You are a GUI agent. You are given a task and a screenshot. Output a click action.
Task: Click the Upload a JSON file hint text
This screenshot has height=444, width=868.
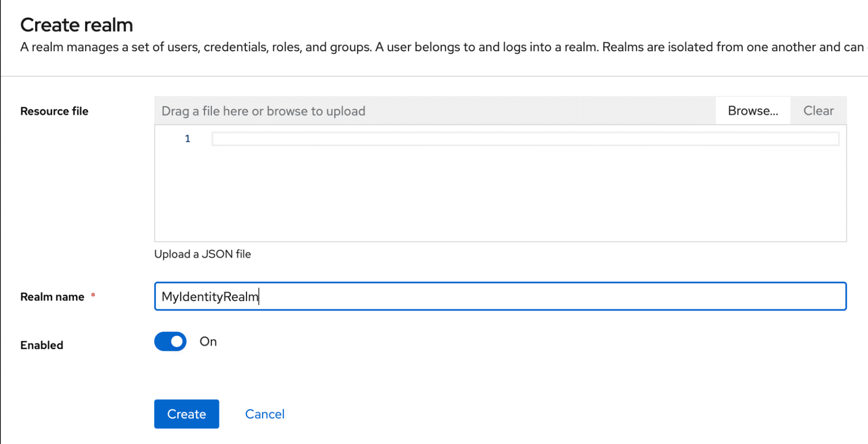pyautogui.click(x=202, y=254)
